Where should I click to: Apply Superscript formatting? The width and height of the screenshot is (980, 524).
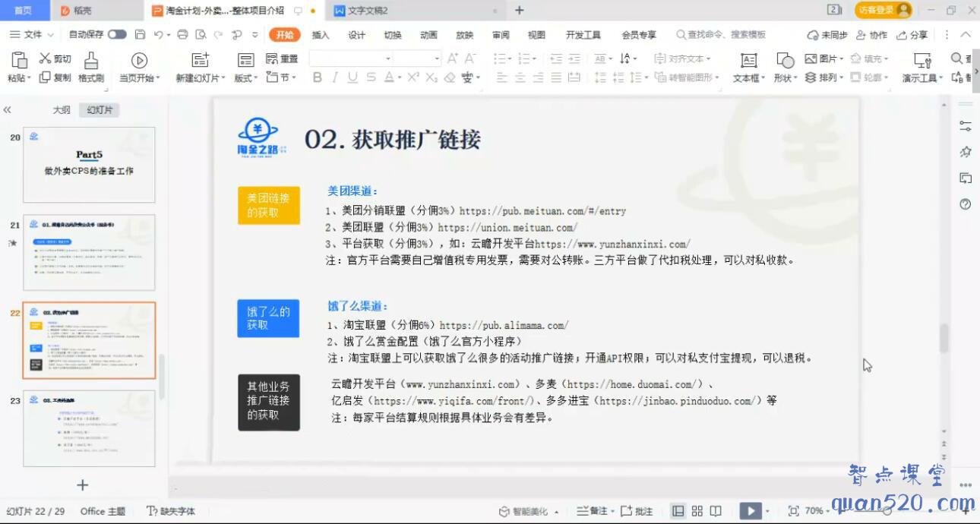(413, 77)
